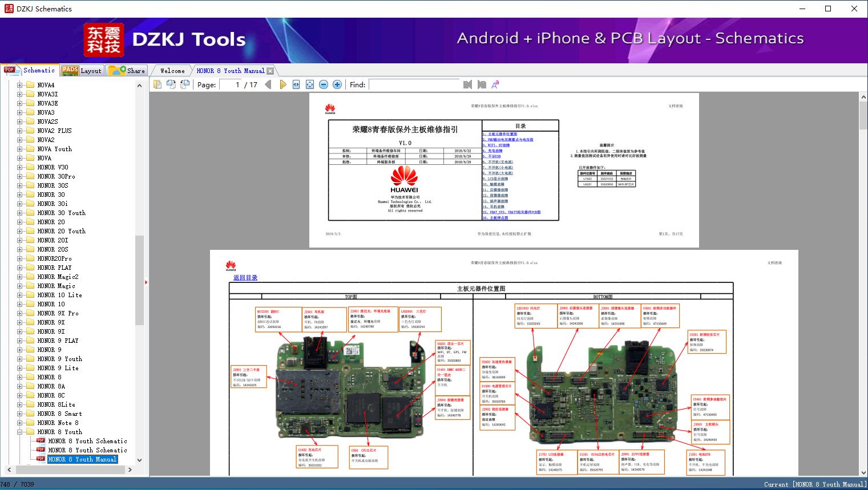Click the red sidebar collapse arrow
The width and height of the screenshot is (868, 490).
[146, 282]
